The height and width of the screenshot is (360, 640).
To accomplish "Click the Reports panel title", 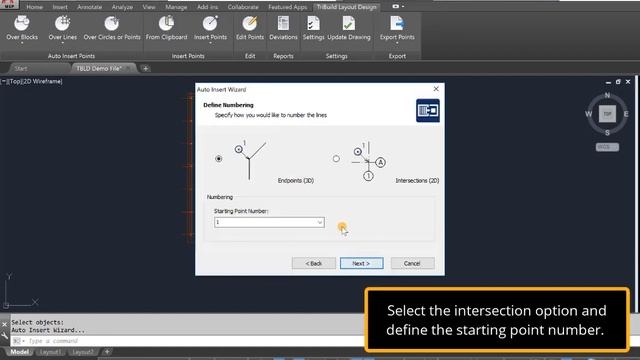I will coord(283,56).
